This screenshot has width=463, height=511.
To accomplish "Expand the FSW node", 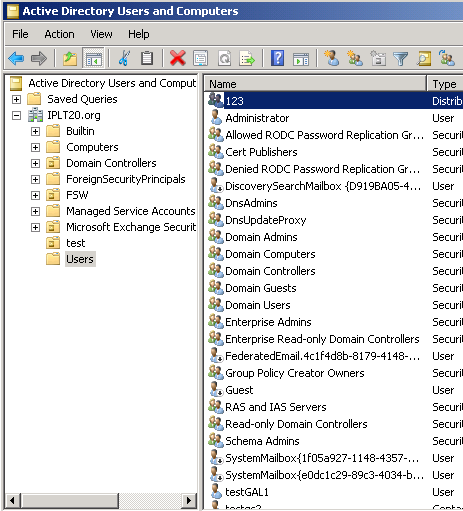I will point(35,195).
